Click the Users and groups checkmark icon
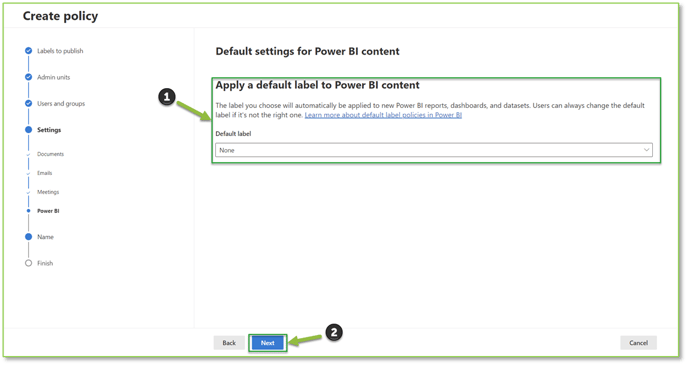The width and height of the screenshot is (687, 365). 28,103
